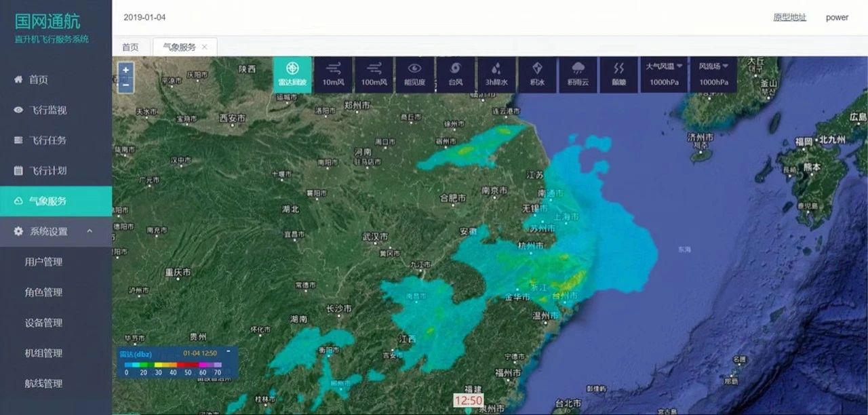Go to 首页 in the left sidebar
The width and height of the screenshot is (868, 415).
click(56, 79)
